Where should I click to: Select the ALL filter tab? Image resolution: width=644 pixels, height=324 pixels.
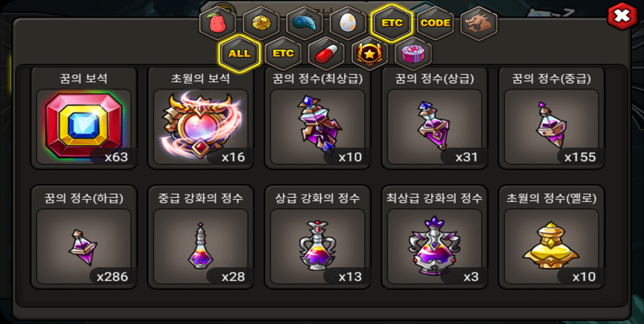click(x=239, y=54)
